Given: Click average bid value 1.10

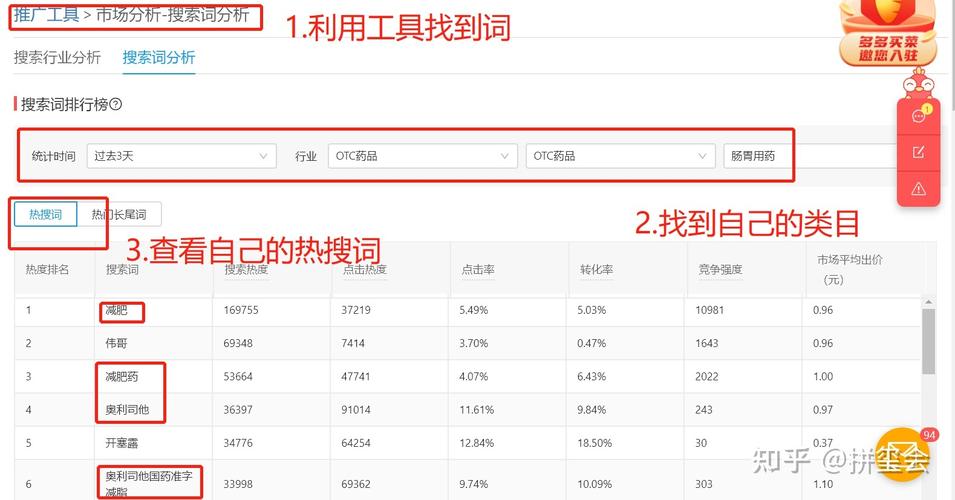Looking at the screenshot, I should click(x=823, y=484).
